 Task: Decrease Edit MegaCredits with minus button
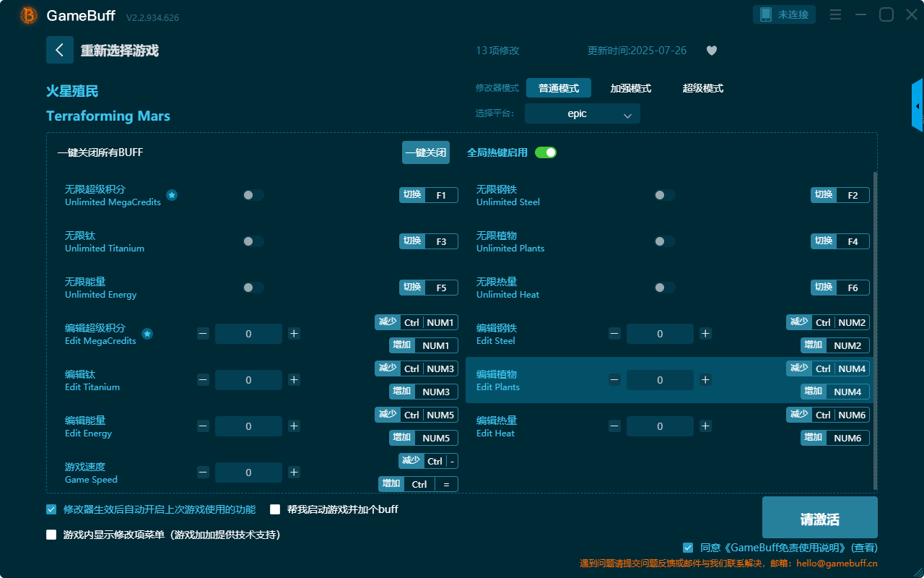pos(203,334)
